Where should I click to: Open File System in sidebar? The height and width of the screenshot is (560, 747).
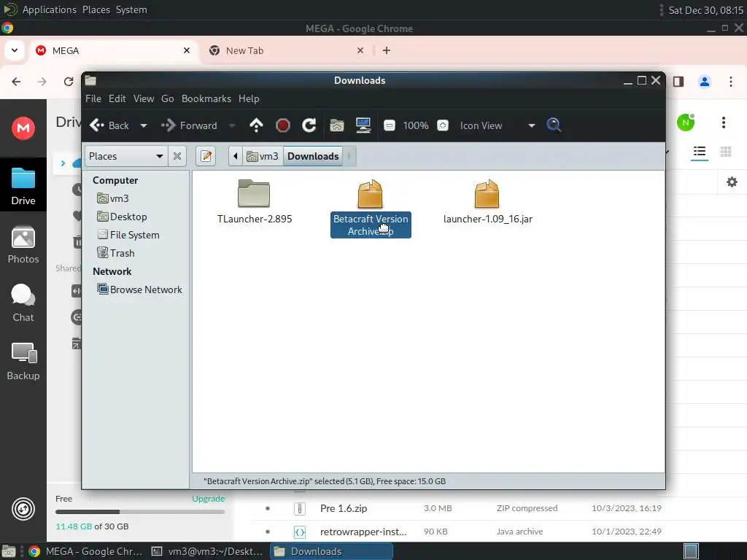(x=128, y=235)
